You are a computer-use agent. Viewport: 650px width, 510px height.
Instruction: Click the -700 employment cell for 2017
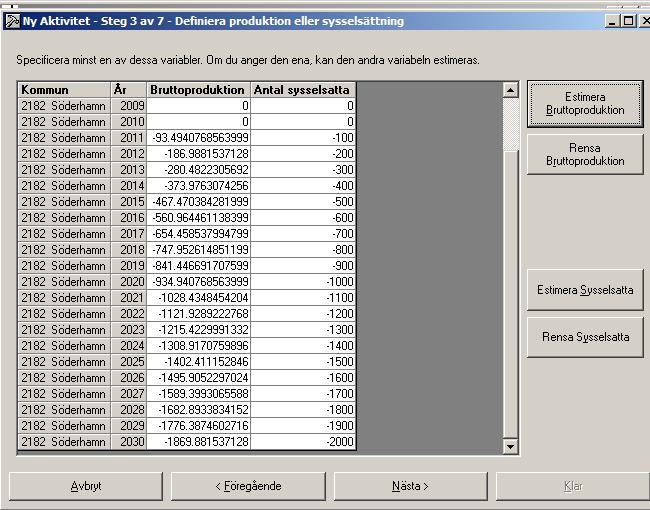click(303, 234)
